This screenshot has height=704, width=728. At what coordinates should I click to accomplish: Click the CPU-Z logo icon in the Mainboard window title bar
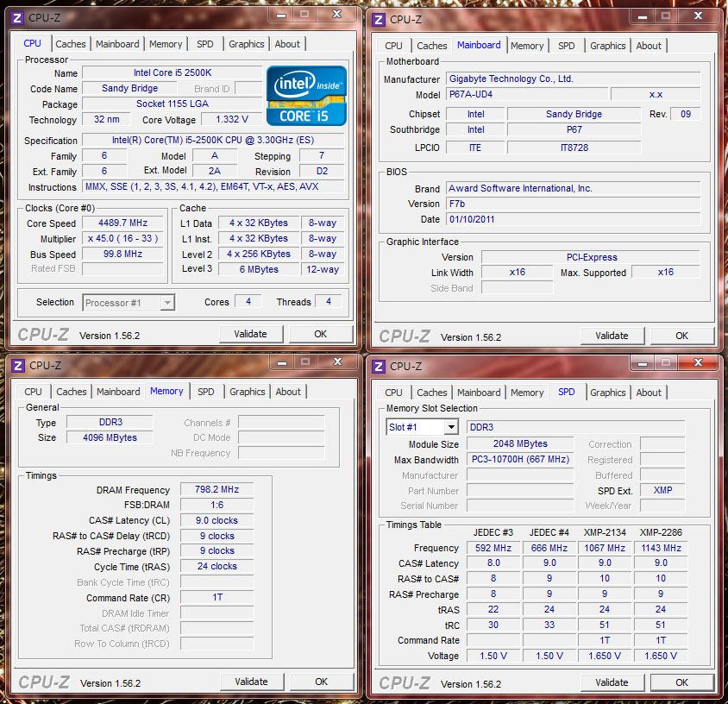pyautogui.click(x=379, y=20)
